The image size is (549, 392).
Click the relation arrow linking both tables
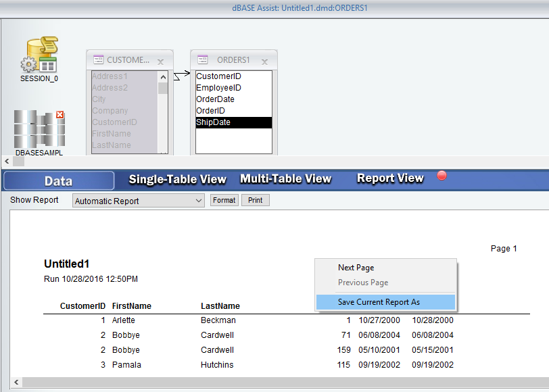click(181, 76)
